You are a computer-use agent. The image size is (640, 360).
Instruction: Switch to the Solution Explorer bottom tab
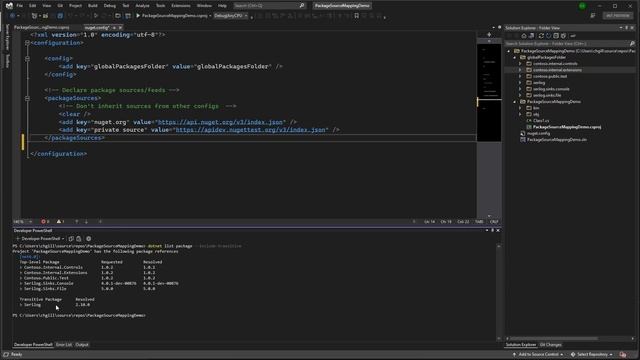(521, 345)
